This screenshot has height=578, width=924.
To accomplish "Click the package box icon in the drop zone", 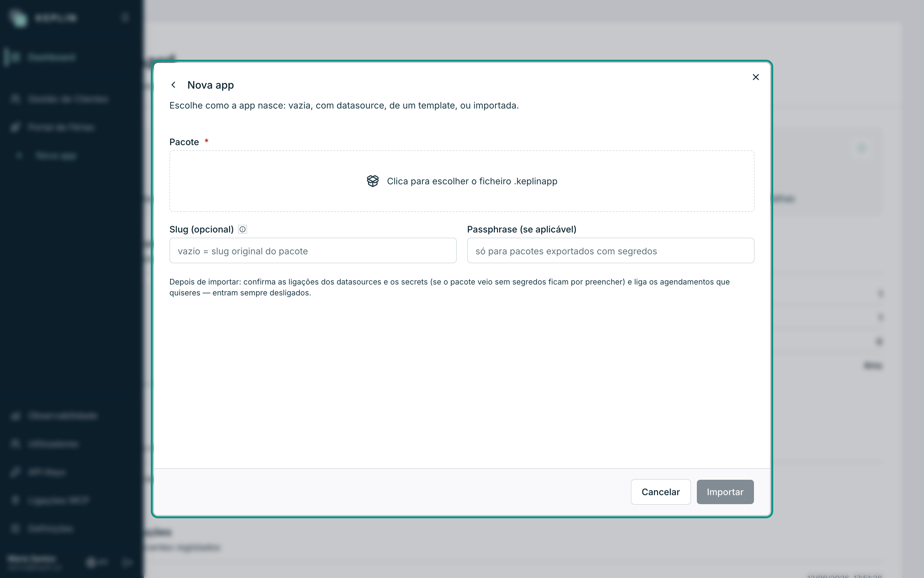I will (373, 181).
